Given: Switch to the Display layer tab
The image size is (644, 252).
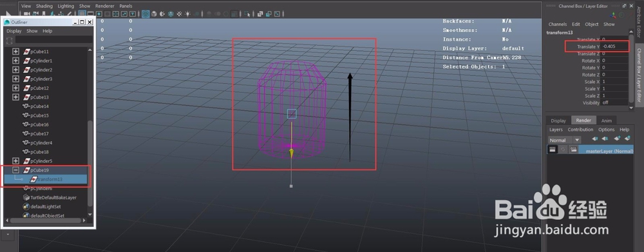Looking at the screenshot, I should point(558,121).
